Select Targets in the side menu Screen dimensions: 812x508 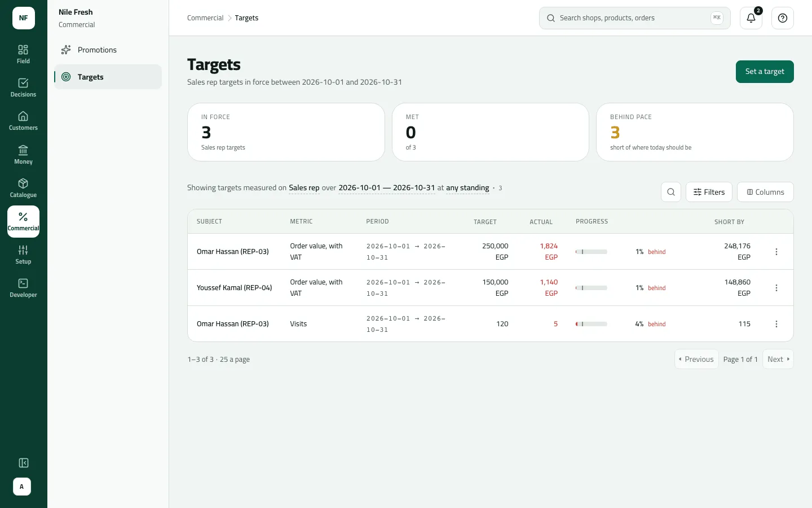108,77
